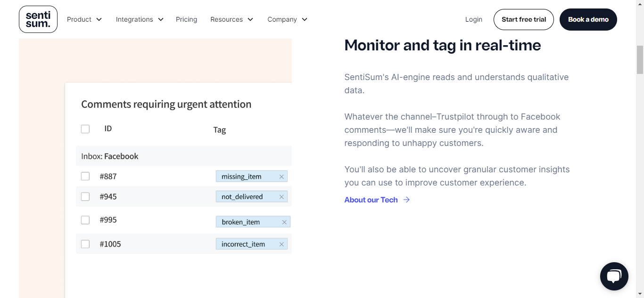Image resolution: width=644 pixels, height=298 pixels.
Task: Remove the missing_item tag
Action: (x=281, y=176)
